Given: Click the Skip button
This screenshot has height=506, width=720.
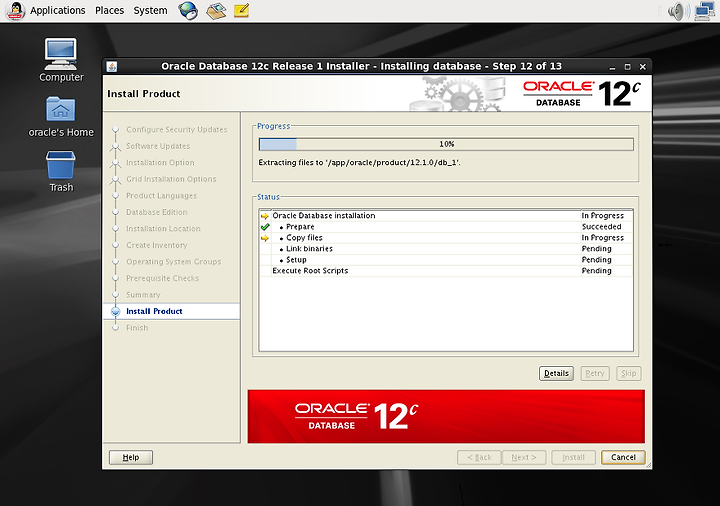Looking at the screenshot, I should click(629, 373).
